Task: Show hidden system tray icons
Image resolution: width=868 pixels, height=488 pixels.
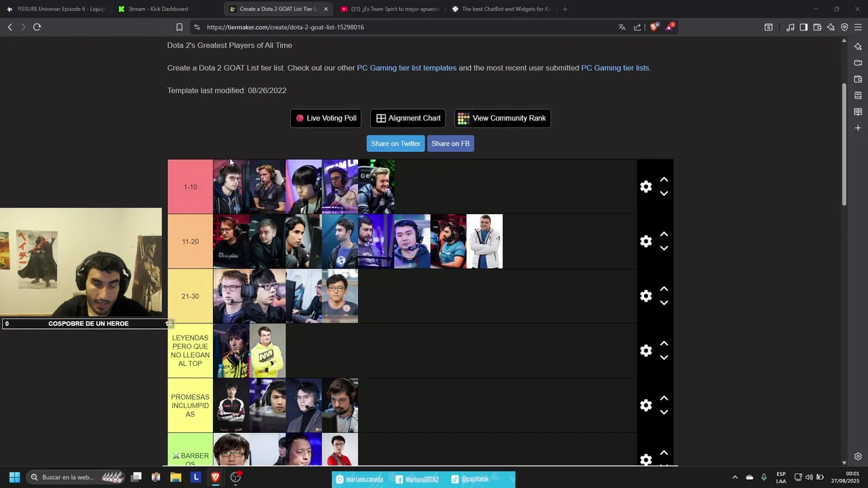Action: (x=734, y=477)
